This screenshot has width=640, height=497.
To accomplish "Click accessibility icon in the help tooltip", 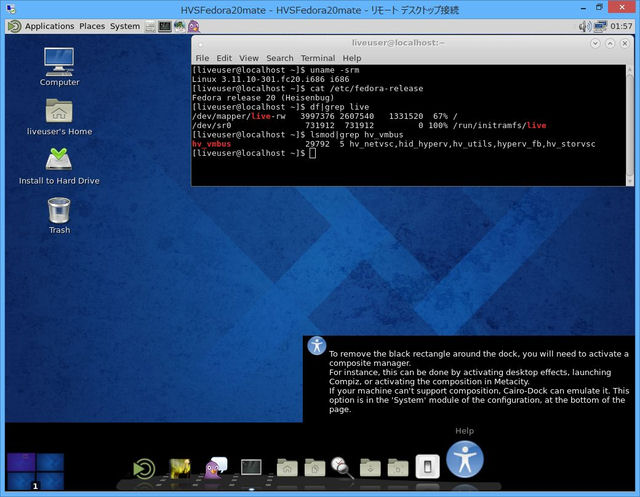I will click(317, 346).
